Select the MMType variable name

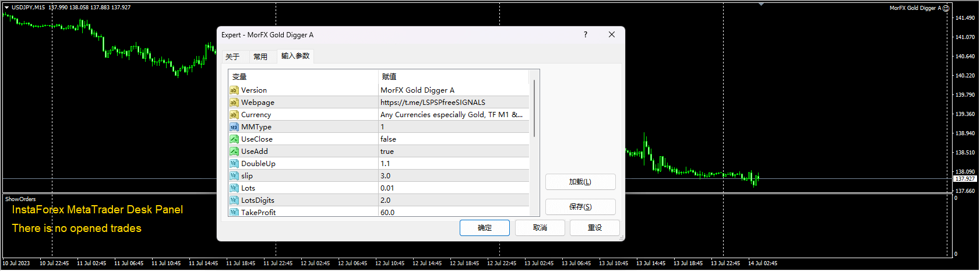(x=256, y=127)
